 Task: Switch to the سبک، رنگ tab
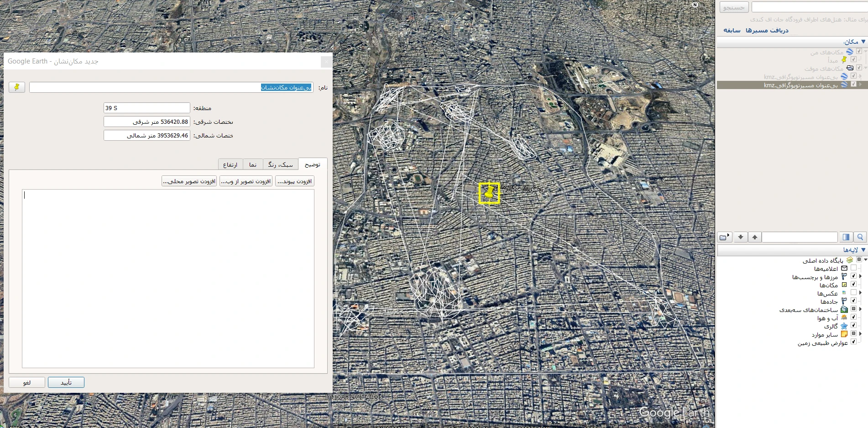click(x=280, y=165)
